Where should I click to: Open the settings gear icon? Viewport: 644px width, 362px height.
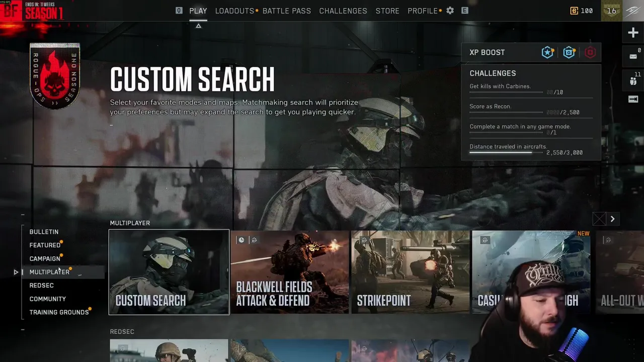450,11
